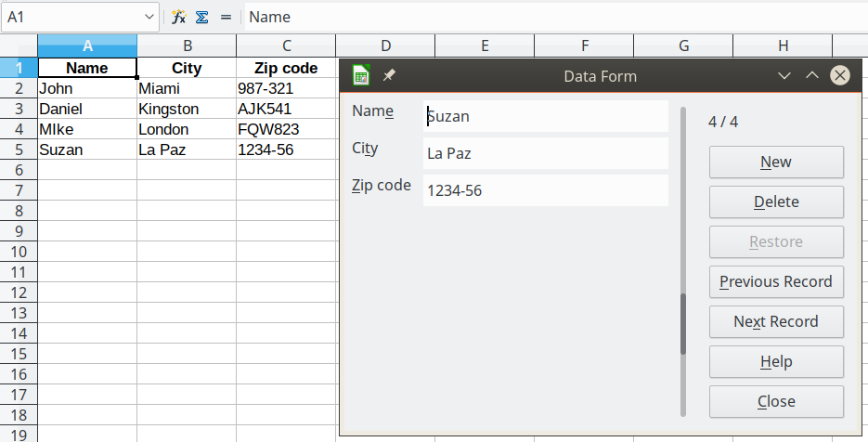Open Help from the Data Form
Viewport: 868px width, 442px height.
pyautogui.click(x=776, y=361)
